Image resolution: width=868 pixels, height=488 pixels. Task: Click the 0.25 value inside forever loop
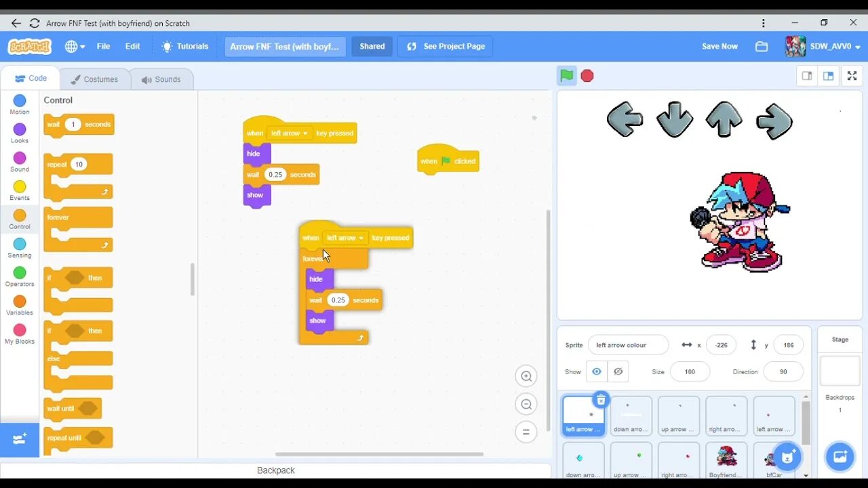[x=338, y=300]
